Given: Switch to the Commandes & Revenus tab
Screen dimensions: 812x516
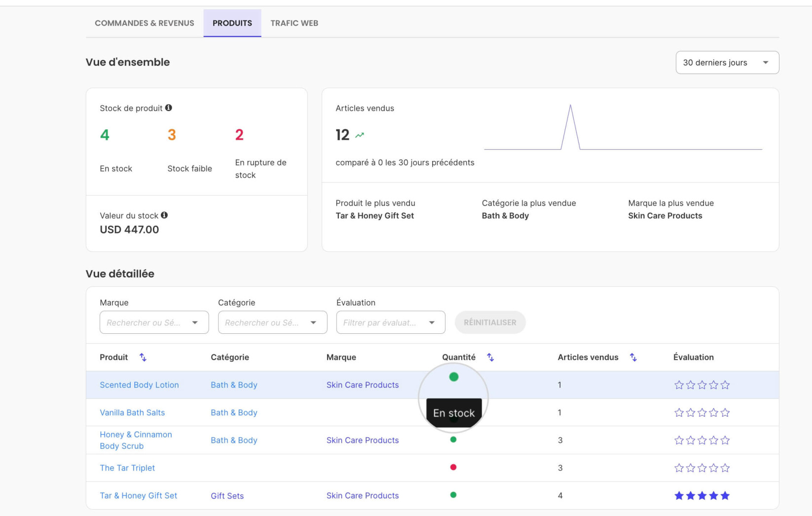Looking at the screenshot, I should tap(145, 23).
